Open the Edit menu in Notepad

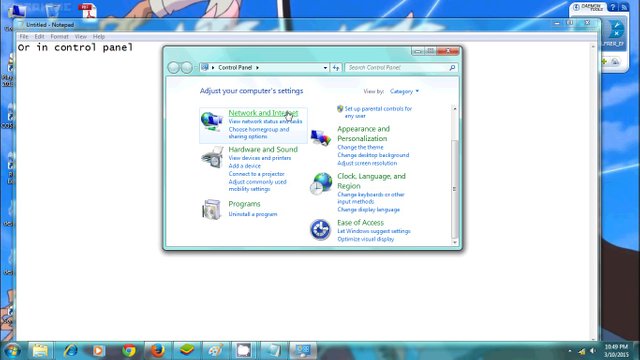tap(39, 37)
